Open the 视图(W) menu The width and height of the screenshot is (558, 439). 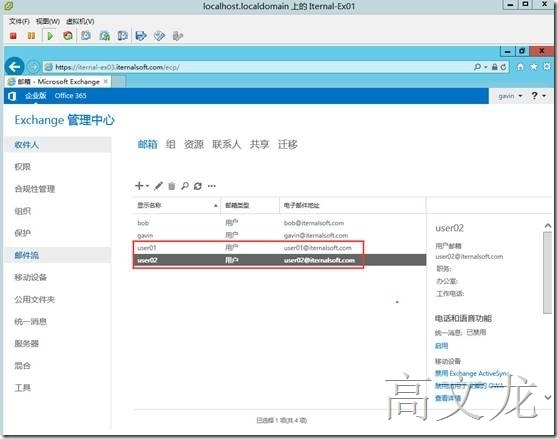pyautogui.click(x=48, y=21)
